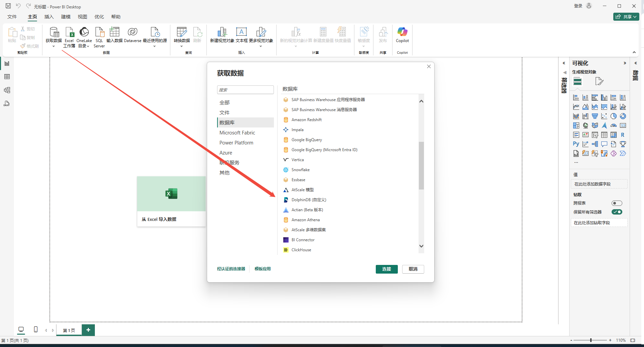644x347 pixels.
Task: Open the Dataverse connector icon
Action: (133, 32)
